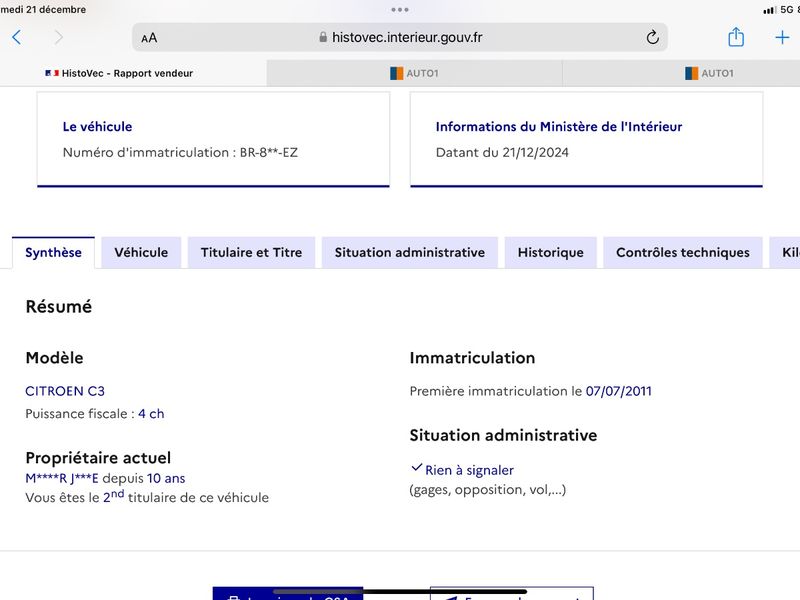Select the Synthèse tab
Screen dimensions: 800x600
click(x=54, y=253)
